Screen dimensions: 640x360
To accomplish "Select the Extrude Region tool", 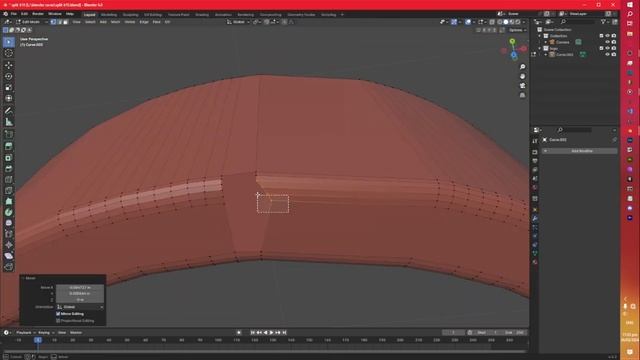I will (9, 146).
